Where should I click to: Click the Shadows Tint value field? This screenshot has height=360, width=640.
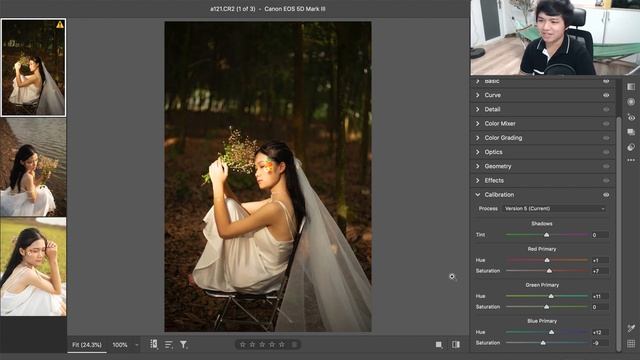click(600, 235)
